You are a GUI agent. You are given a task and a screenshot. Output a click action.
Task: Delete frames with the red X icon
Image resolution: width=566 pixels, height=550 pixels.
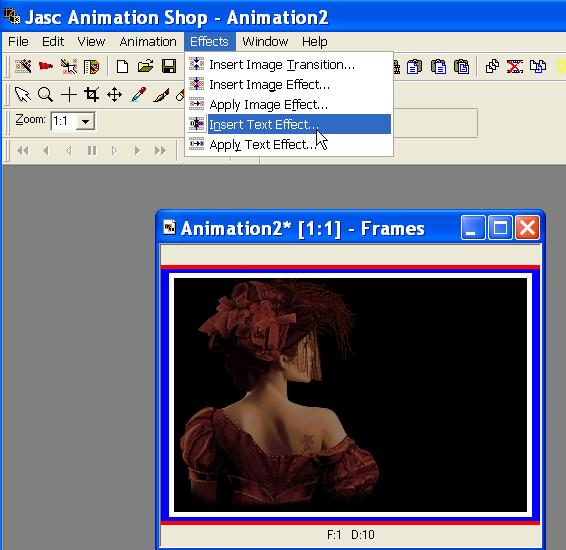pyautogui.click(x=515, y=66)
